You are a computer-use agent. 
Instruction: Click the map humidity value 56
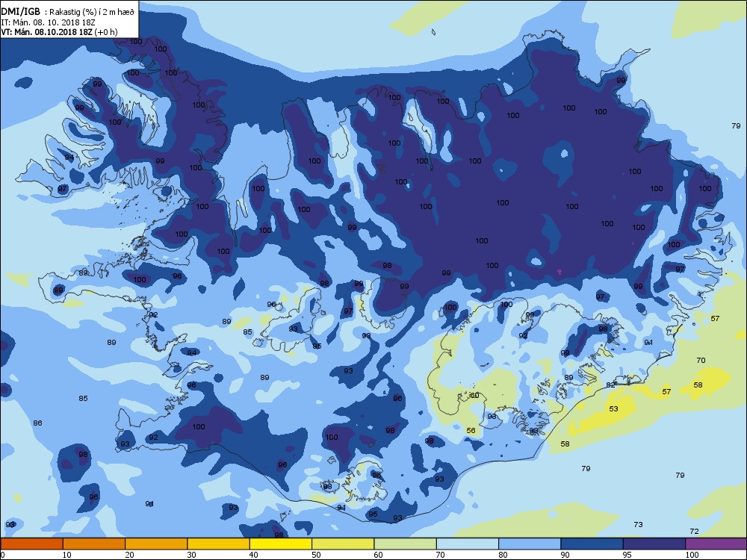pyautogui.click(x=471, y=431)
